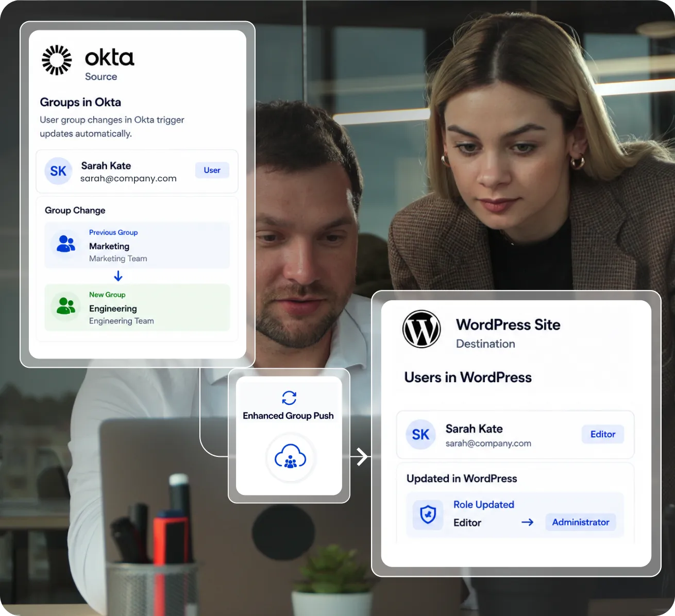Select the green Engineering group people icon
675x616 pixels.
[66, 306]
